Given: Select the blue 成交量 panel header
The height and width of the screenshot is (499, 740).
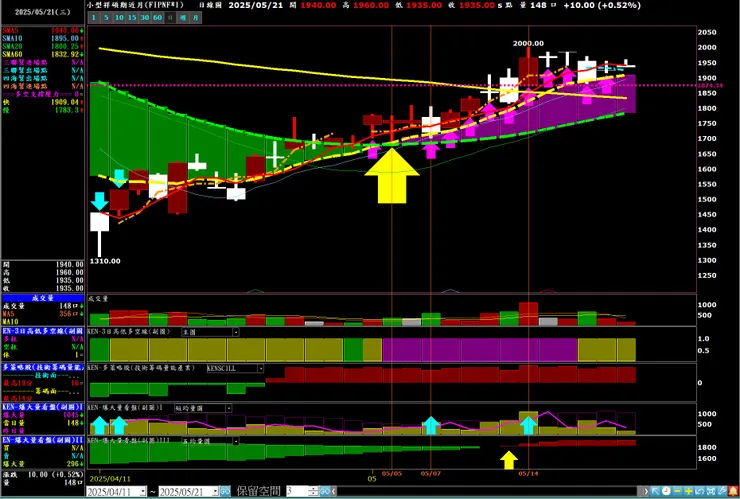Looking at the screenshot, I should click(x=42, y=298).
